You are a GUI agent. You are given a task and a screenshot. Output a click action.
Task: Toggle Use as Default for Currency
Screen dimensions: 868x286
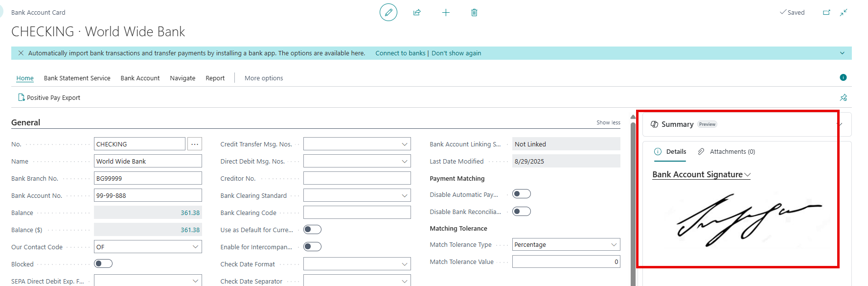coord(312,229)
